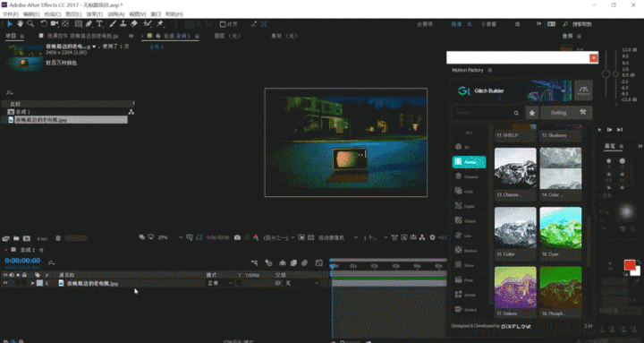Open the 1个 view layout dropdown
The width and height of the screenshot is (644, 343).
[x=376, y=237]
